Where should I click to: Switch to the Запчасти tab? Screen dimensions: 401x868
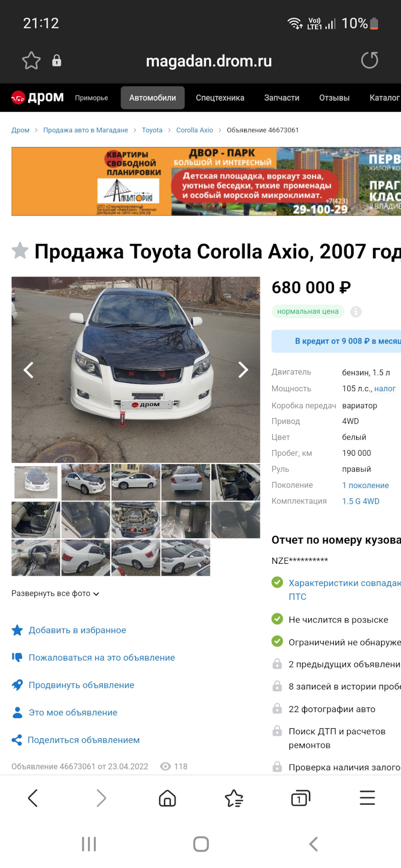(282, 98)
